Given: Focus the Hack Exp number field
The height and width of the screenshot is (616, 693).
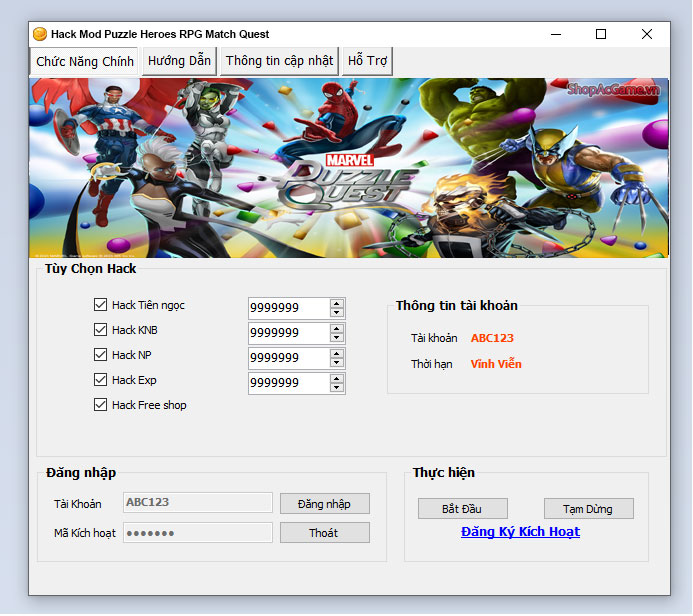Looking at the screenshot, I should [x=289, y=384].
